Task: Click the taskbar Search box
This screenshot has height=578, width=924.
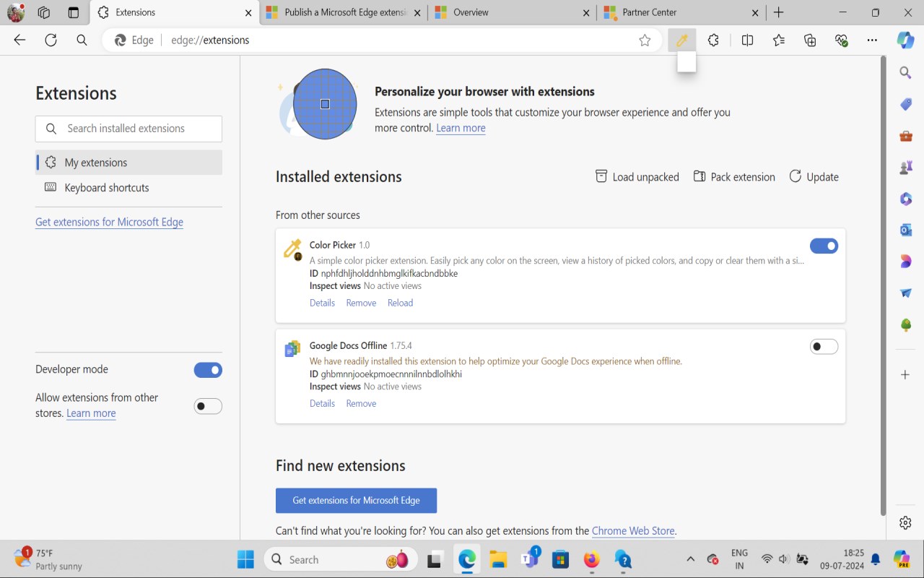Action: tap(341, 559)
